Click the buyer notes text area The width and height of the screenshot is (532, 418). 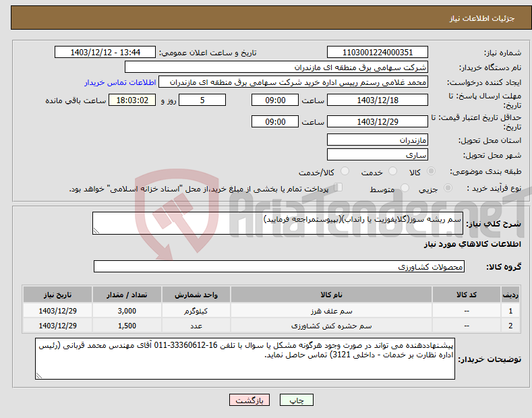[245, 359]
